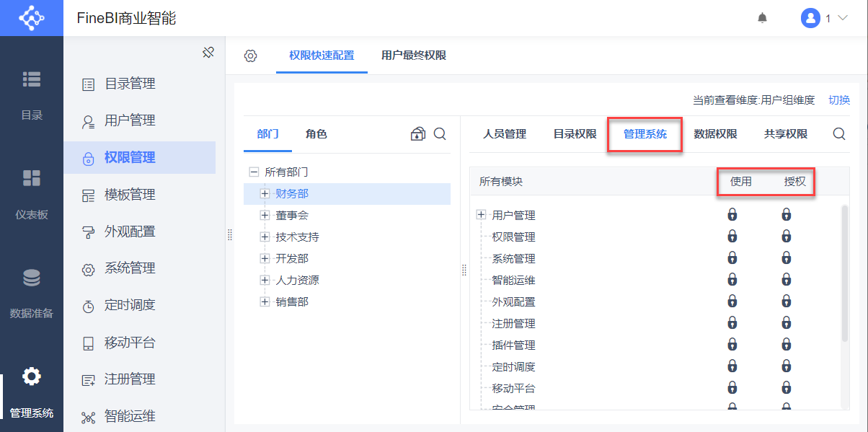Open the user account dropdown

[x=825, y=18]
